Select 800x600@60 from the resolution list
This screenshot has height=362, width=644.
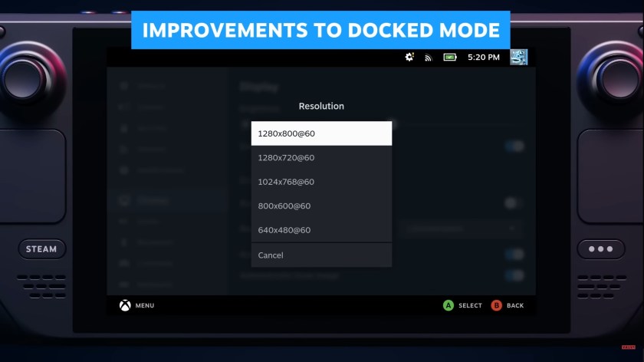(321, 206)
